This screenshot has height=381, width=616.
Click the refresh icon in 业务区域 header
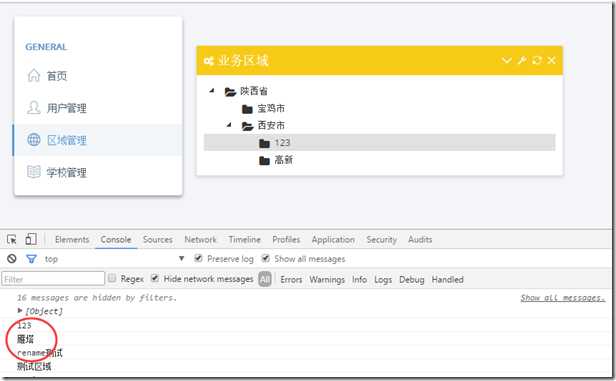(x=537, y=60)
